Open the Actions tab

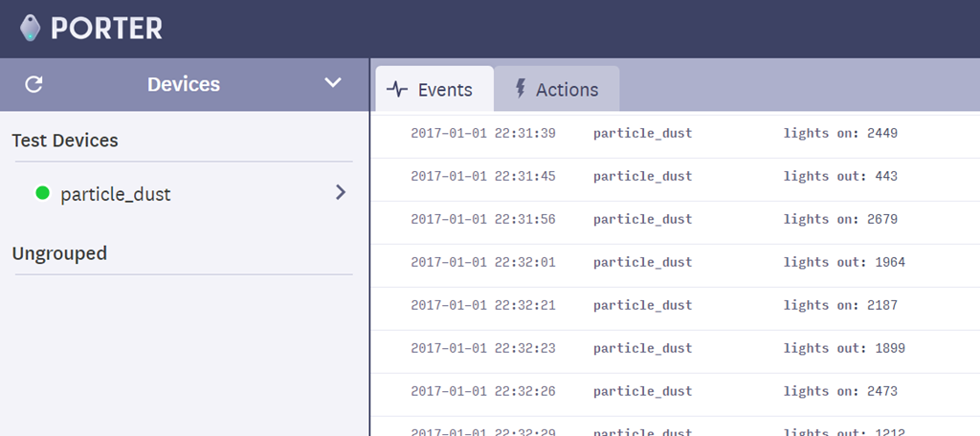(556, 90)
